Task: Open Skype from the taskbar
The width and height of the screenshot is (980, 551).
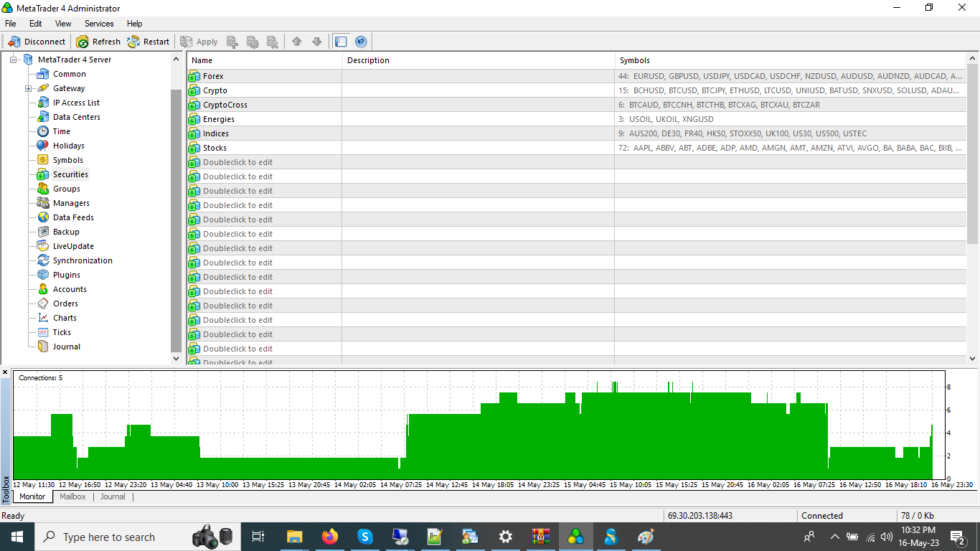Action: point(365,537)
